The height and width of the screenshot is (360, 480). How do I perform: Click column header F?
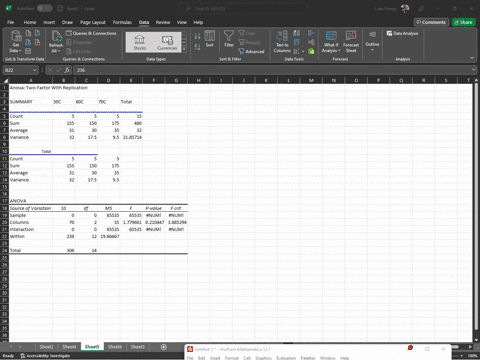(x=154, y=80)
